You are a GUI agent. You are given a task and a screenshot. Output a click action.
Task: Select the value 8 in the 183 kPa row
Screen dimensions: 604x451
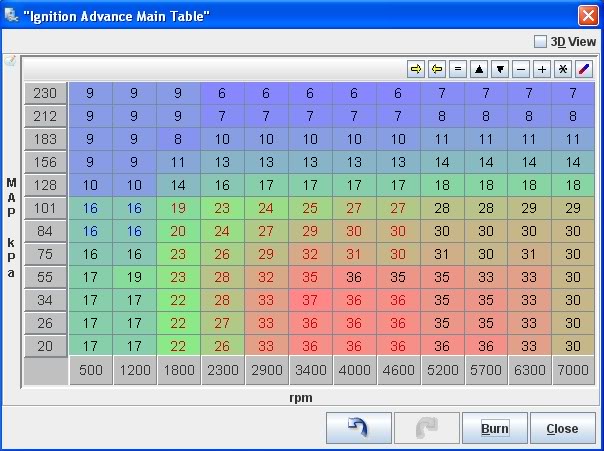(x=178, y=139)
